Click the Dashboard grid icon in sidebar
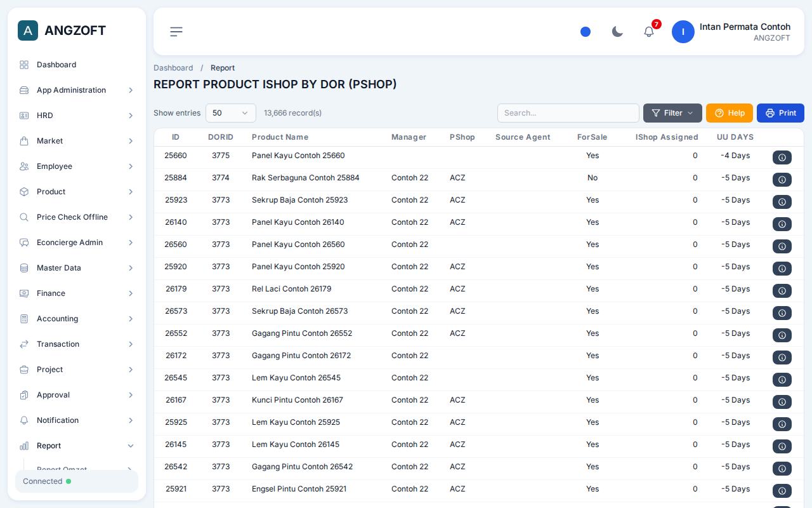Viewport: 812px width, 508px height. (x=24, y=65)
